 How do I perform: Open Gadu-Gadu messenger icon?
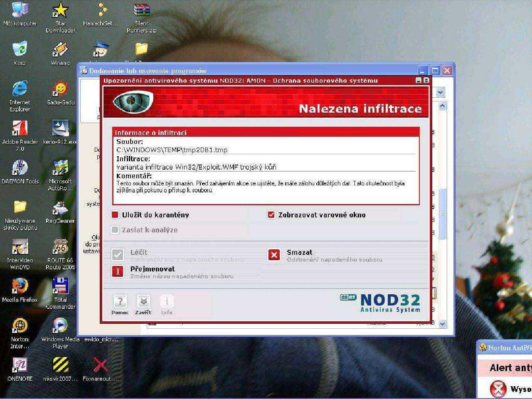pyautogui.click(x=60, y=93)
